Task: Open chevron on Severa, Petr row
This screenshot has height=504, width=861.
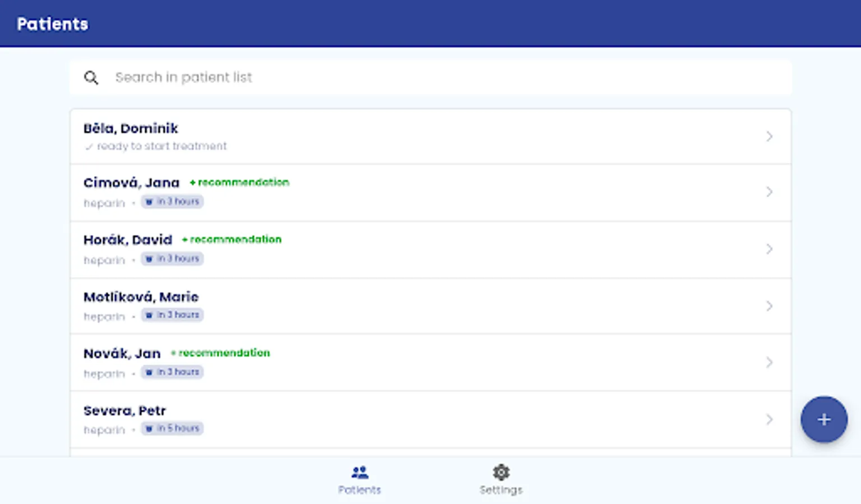Action: point(769,419)
